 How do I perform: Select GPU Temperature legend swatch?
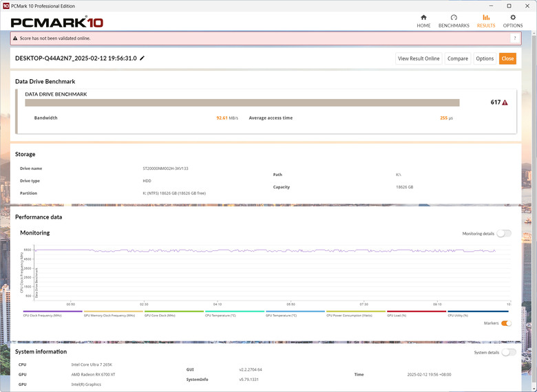295,312
